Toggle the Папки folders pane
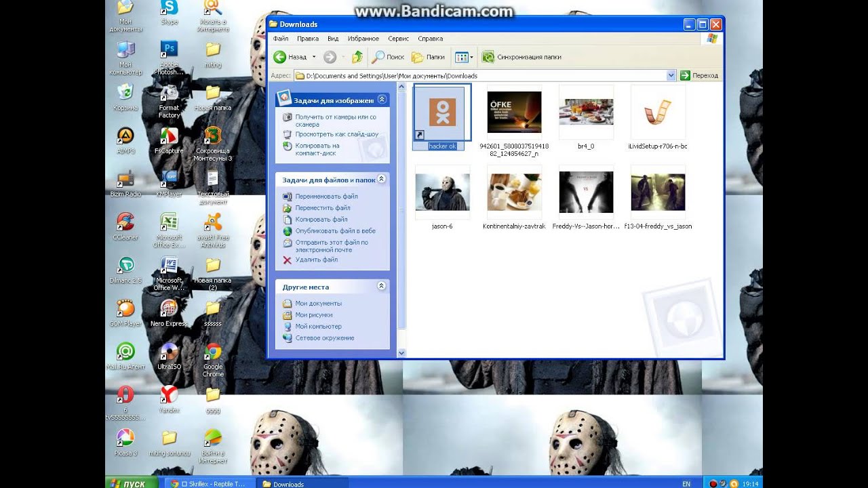Viewport: 868px width, 488px height. 429,57
